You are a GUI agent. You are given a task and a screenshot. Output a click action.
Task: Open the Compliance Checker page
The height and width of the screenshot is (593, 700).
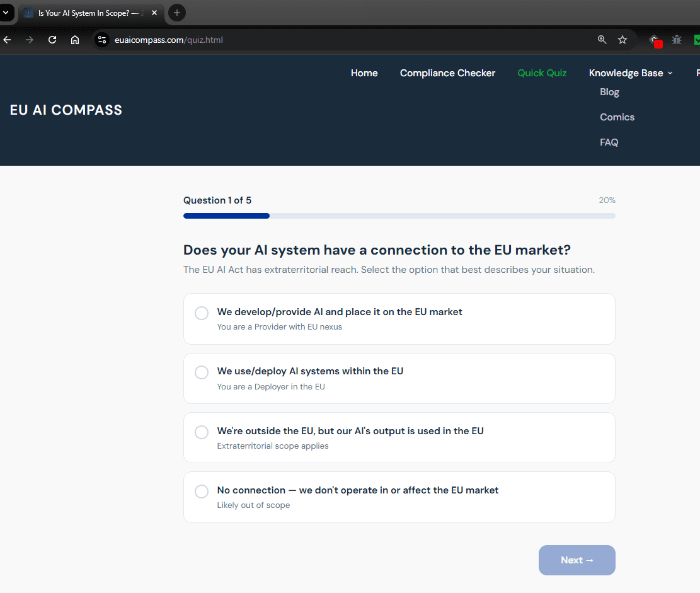coord(447,72)
